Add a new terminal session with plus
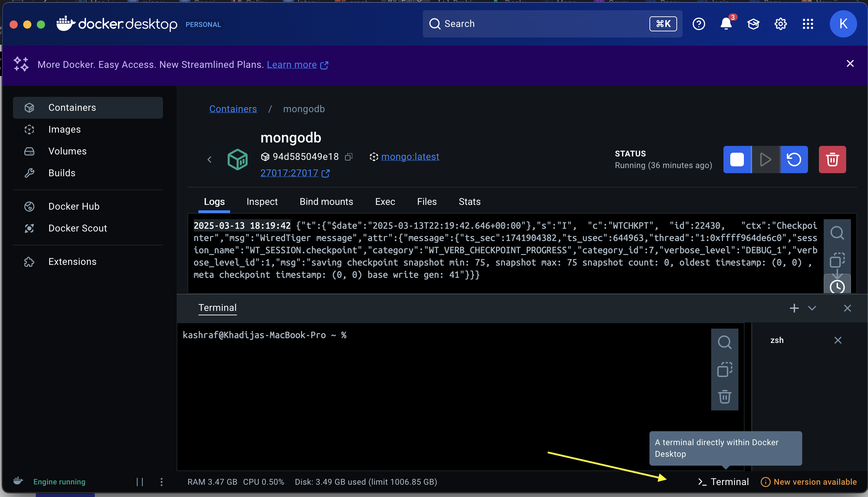The width and height of the screenshot is (868, 497). point(794,308)
